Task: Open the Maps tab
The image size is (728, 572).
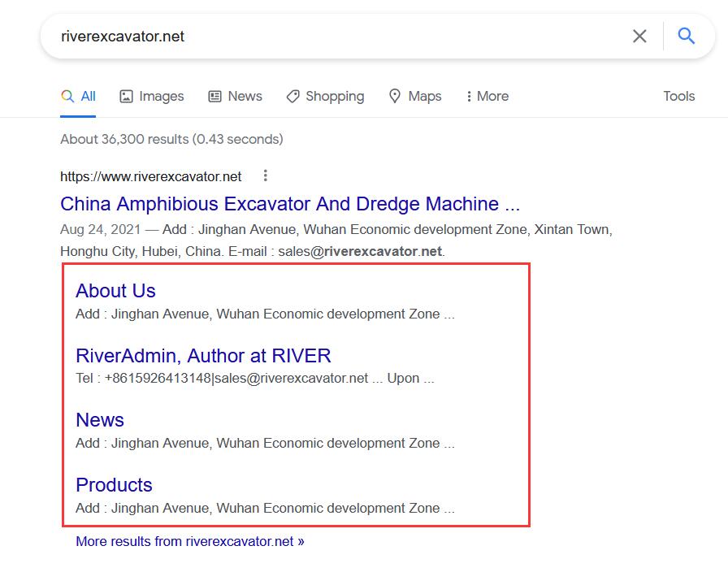Action: pyautogui.click(x=414, y=96)
